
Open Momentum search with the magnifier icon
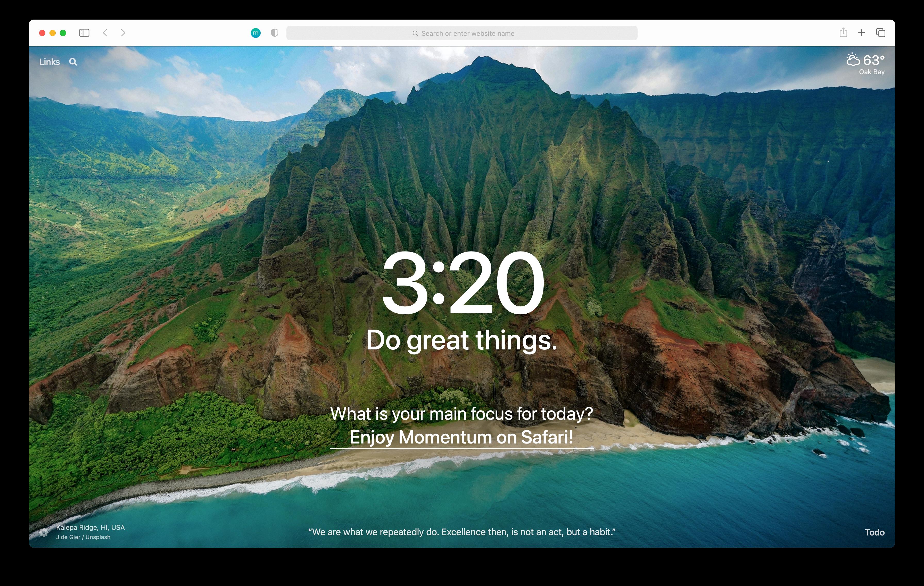point(73,62)
